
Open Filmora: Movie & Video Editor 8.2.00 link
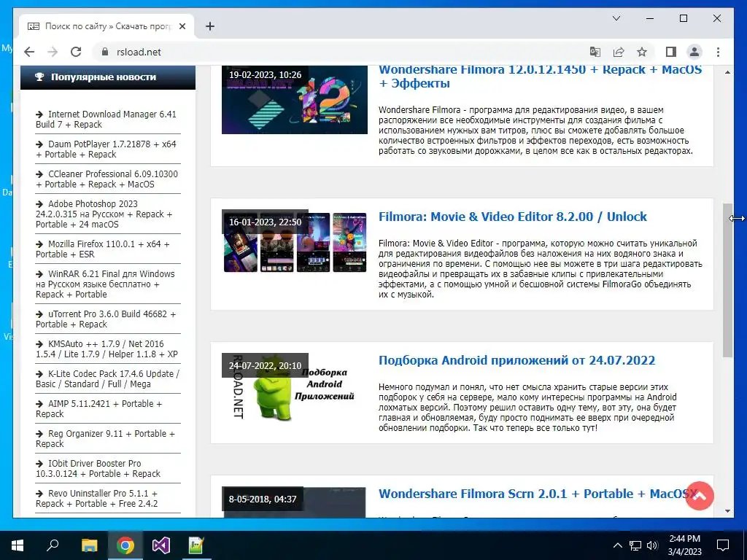tap(513, 217)
